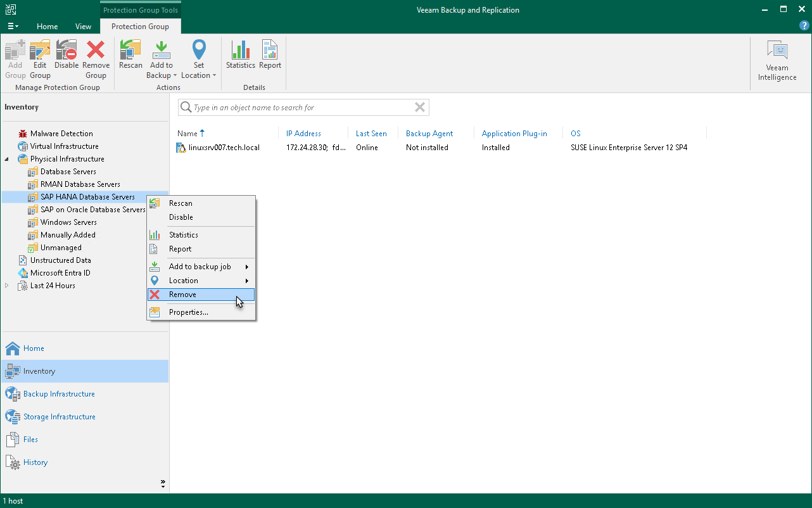Go to the History view
This screenshot has width=812, height=508.
click(x=35, y=462)
